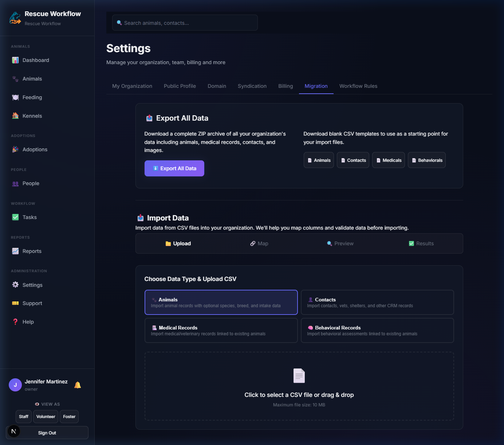This screenshot has width=504, height=445.
Task: Select Animals as import data type
Action: pyautogui.click(x=221, y=302)
